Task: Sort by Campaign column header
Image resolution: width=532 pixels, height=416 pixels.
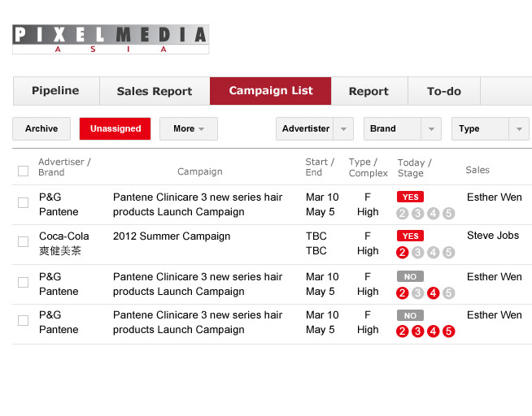Action: click(200, 171)
